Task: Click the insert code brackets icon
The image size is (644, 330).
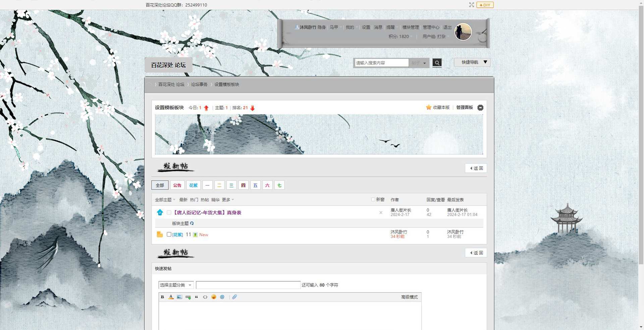Action: (205, 297)
